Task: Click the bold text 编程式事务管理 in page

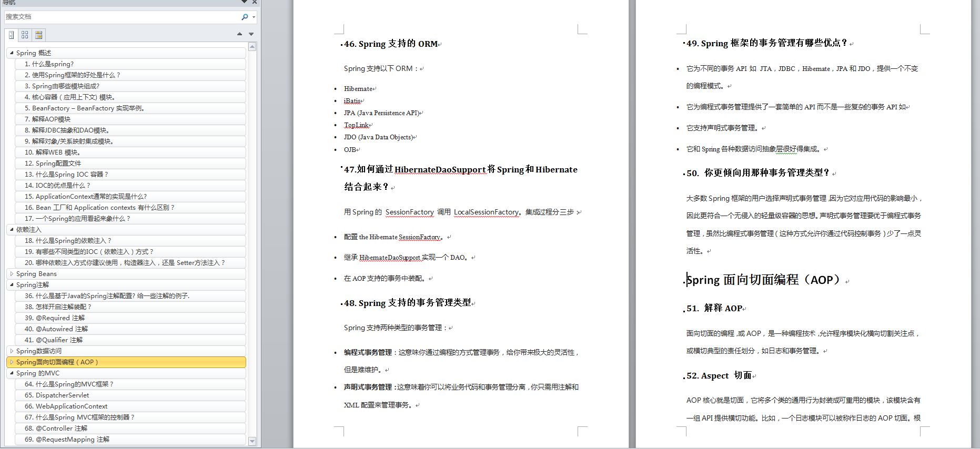Action: click(x=368, y=352)
